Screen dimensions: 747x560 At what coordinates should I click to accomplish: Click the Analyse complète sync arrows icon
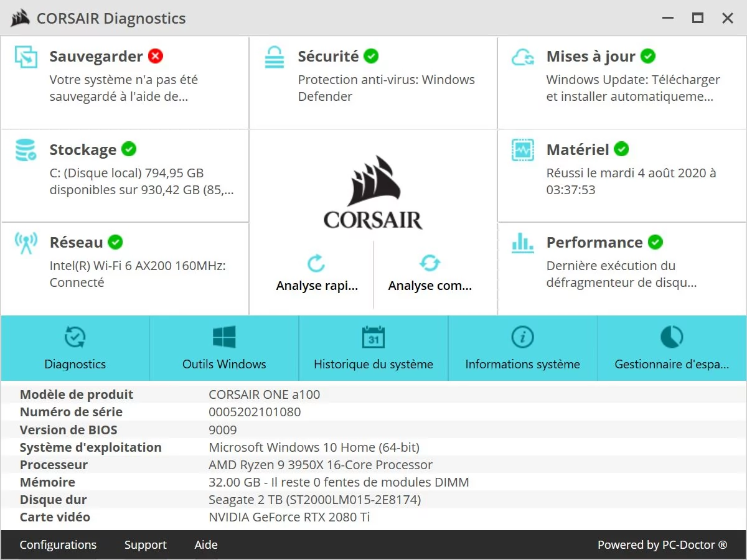[x=430, y=263]
